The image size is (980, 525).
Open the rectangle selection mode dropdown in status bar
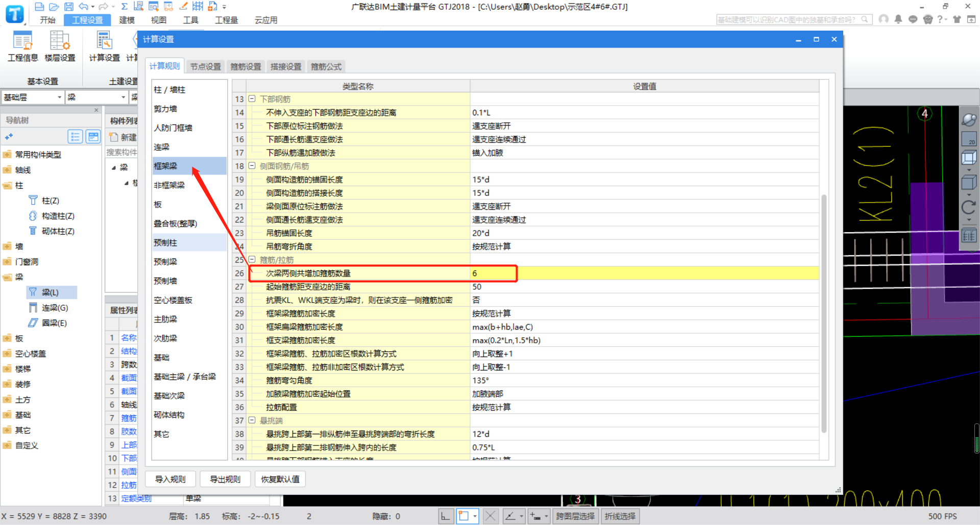(475, 516)
